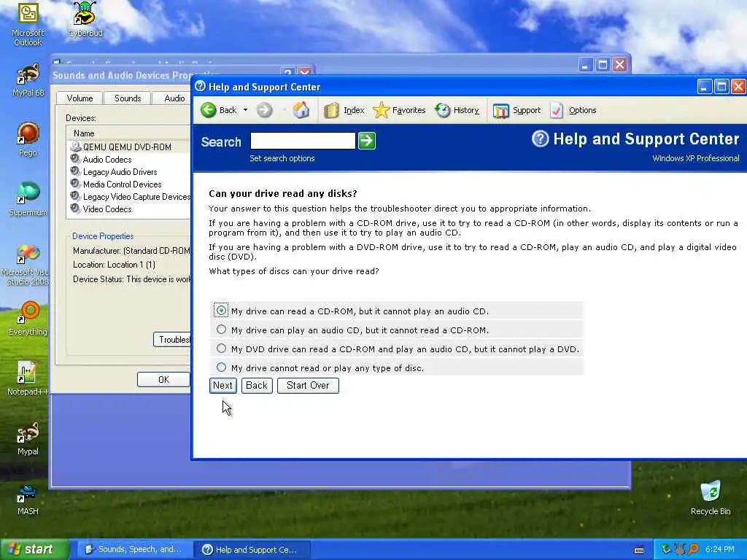This screenshot has width=747, height=560.
Task: Switch to Volume tab in Sounds properties
Action: point(80,98)
